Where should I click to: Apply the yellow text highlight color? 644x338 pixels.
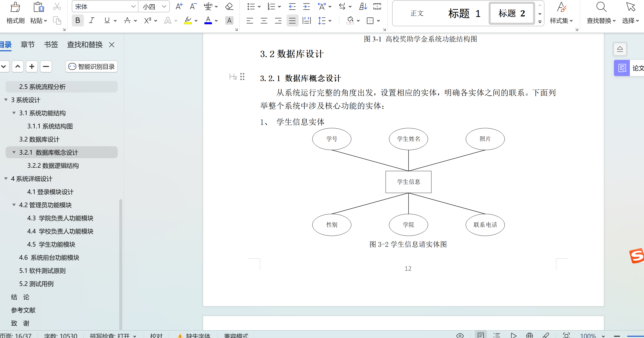point(188,20)
